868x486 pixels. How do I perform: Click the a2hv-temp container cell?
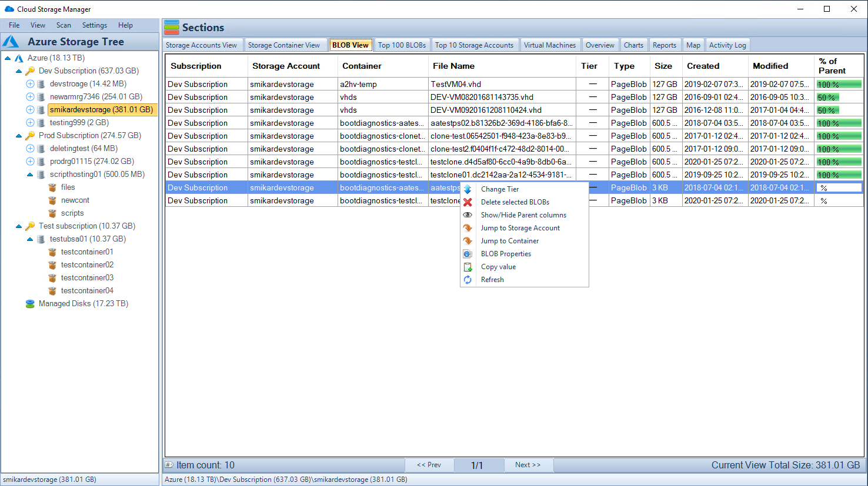tap(383, 84)
